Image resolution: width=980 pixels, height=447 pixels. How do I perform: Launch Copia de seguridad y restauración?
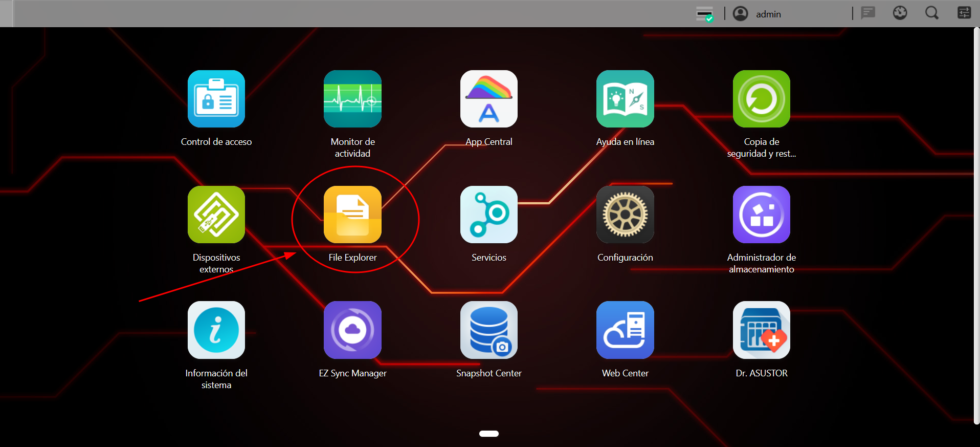tap(761, 99)
